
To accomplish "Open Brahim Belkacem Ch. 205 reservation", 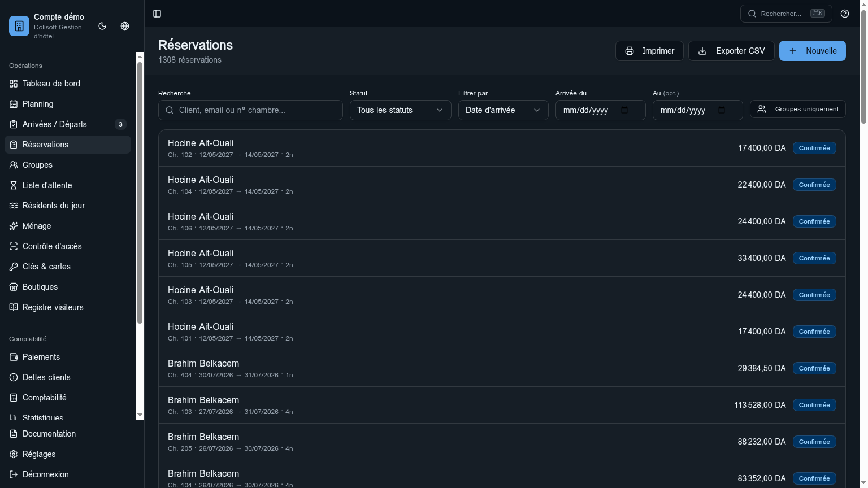I will [x=502, y=442].
